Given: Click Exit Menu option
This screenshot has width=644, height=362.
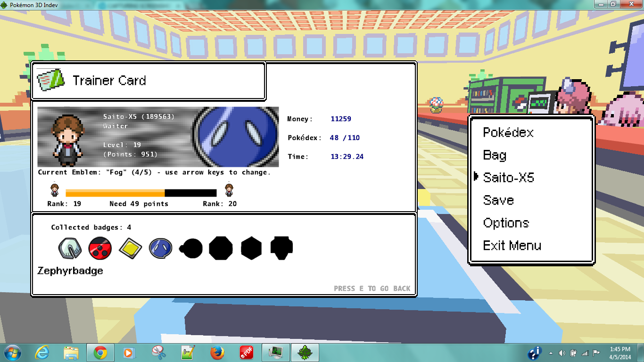Looking at the screenshot, I should tap(512, 246).
